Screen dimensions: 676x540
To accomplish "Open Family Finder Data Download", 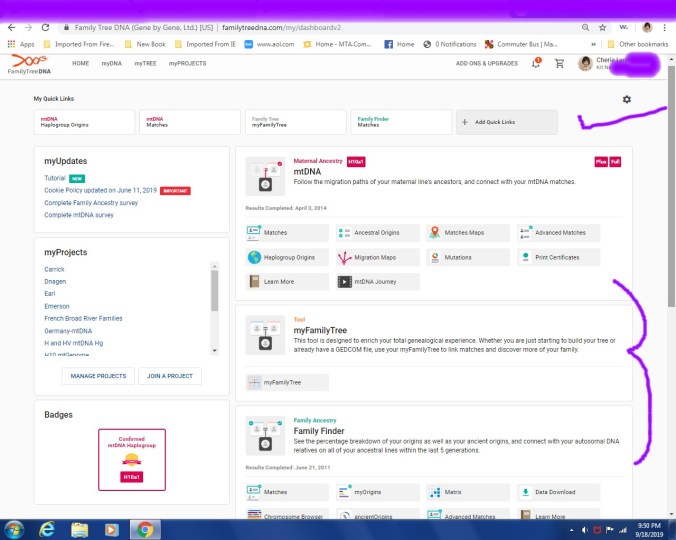I will point(558,492).
